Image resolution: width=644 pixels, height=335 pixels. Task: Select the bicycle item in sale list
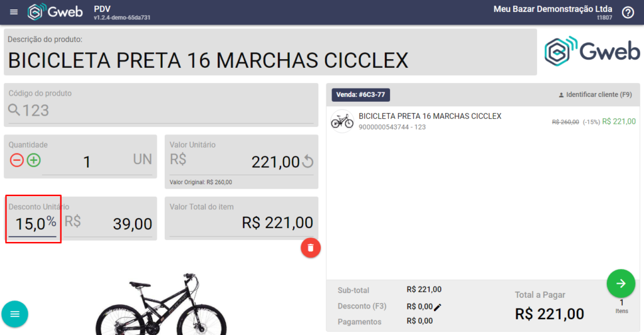(483, 121)
